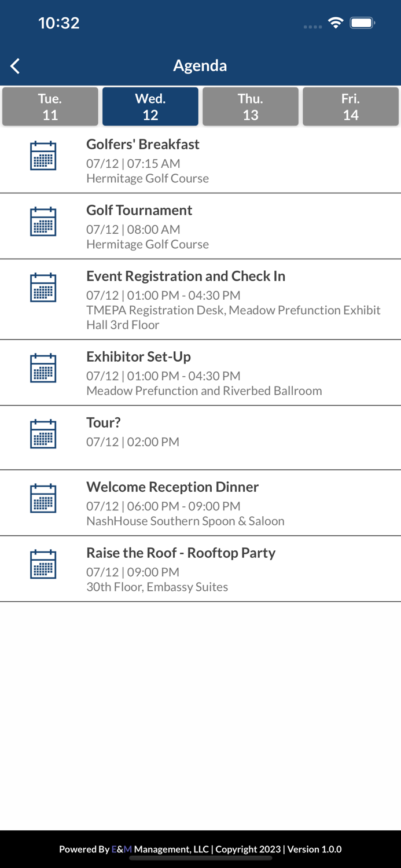Viewport: 401px width, 868px height.
Task: Tap the back arrow in the header
Action: click(14, 66)
